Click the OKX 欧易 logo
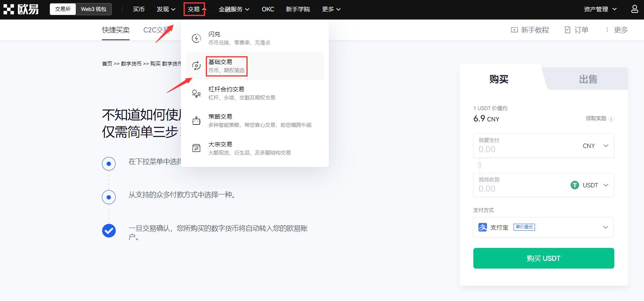The image size is (644, 301). [21, 9]
